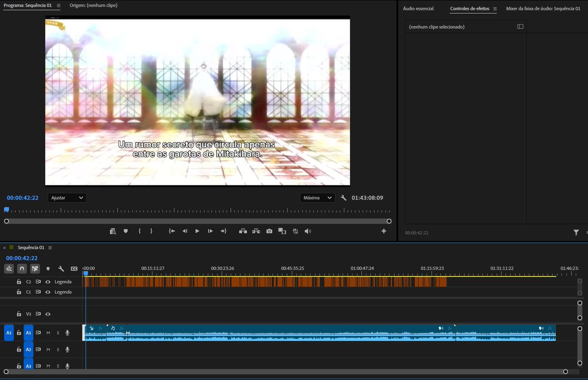Open the comparison view button
The width and height of the screenshot is (588, 380).
coord(282,231)
